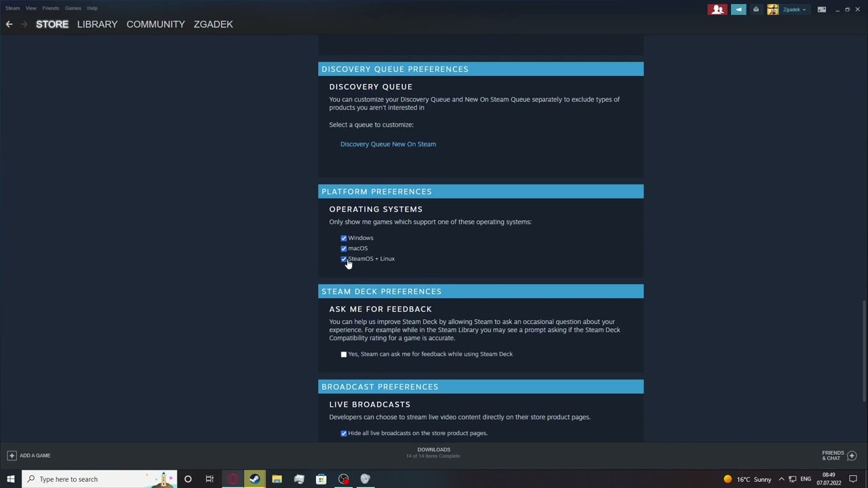The height and width of the screenshot is (488, 868).
Task: Switch to the LIBRARY tab
Action: click(x=97, y=24)
